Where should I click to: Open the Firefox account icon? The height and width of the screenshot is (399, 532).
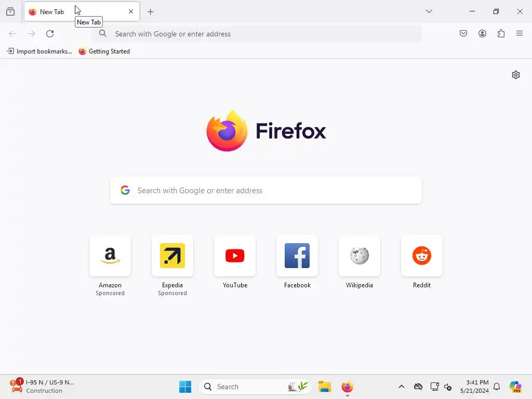point(482,33)
